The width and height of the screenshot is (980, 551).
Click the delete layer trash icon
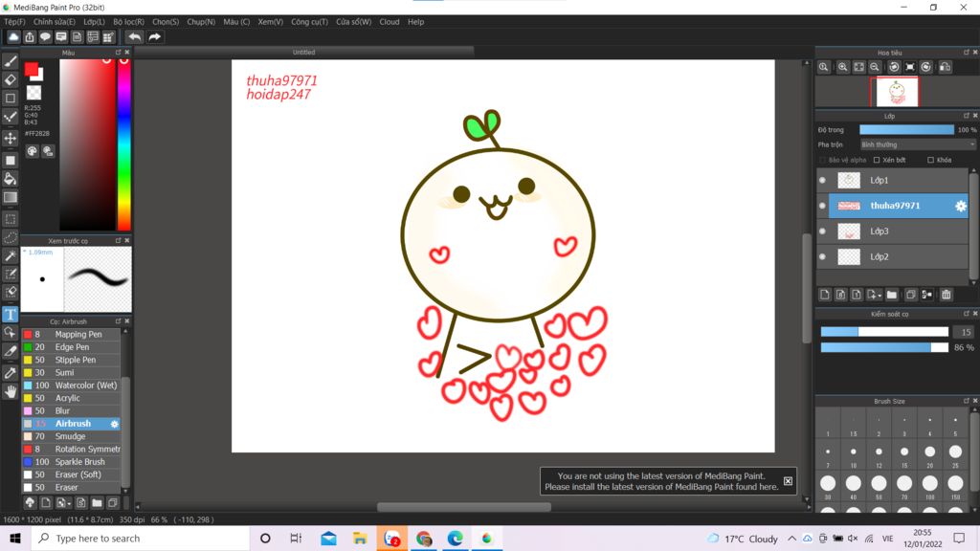pyautogui.click(x=947, y=295)
